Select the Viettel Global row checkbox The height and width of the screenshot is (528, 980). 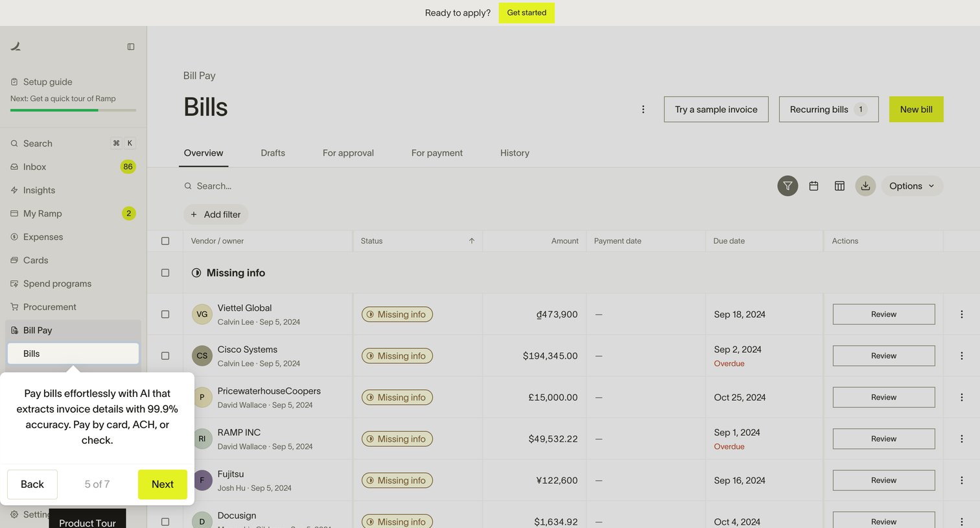click(x=165, y=315)
